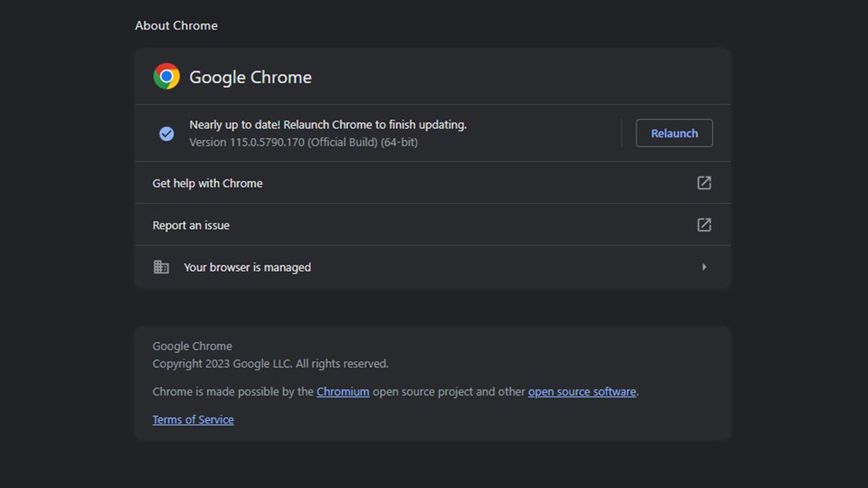Click the Relaunch button to finish updating
Screen dimensions: 868x488
[x=674, y=133]
